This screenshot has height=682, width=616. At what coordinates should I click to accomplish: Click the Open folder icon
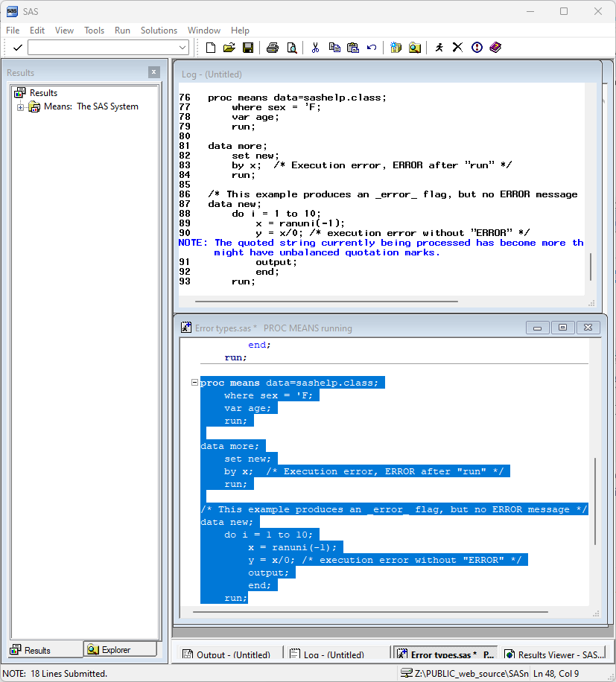(x=229, y=48)
